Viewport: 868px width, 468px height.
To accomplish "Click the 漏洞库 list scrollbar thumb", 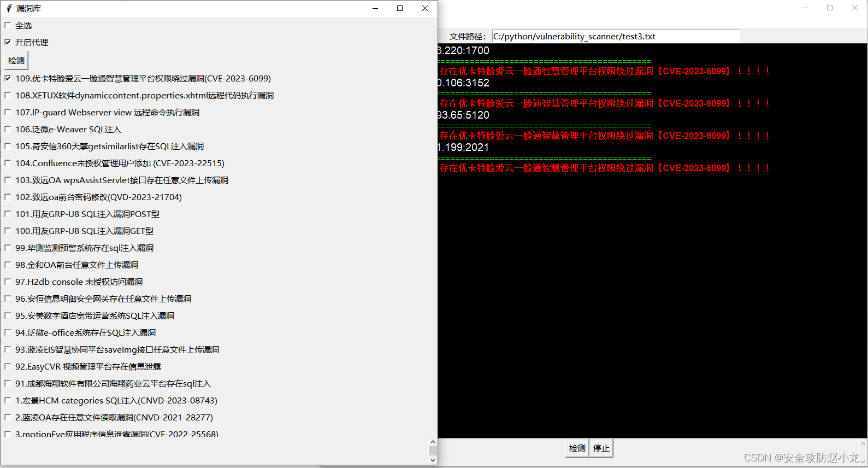I will click(x=433, y=451).
